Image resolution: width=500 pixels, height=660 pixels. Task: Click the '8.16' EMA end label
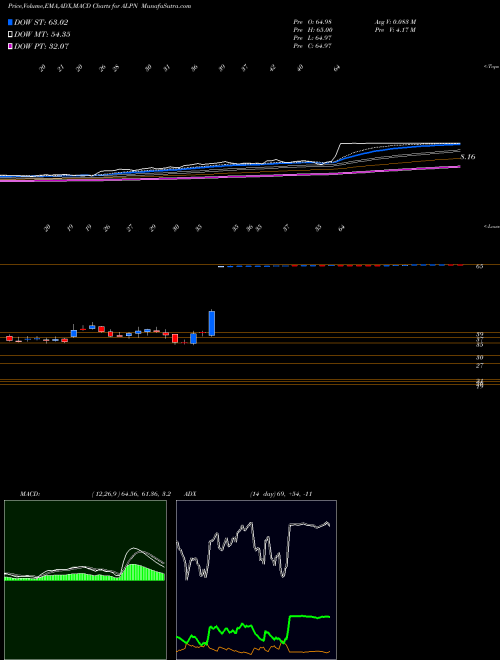tap(468, 157)
